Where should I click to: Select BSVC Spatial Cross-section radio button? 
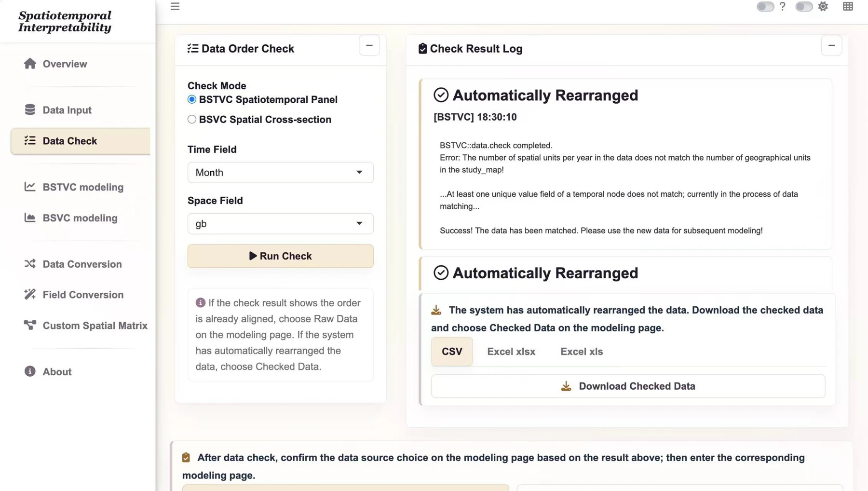pyautogui.click(x=192, y=119)
